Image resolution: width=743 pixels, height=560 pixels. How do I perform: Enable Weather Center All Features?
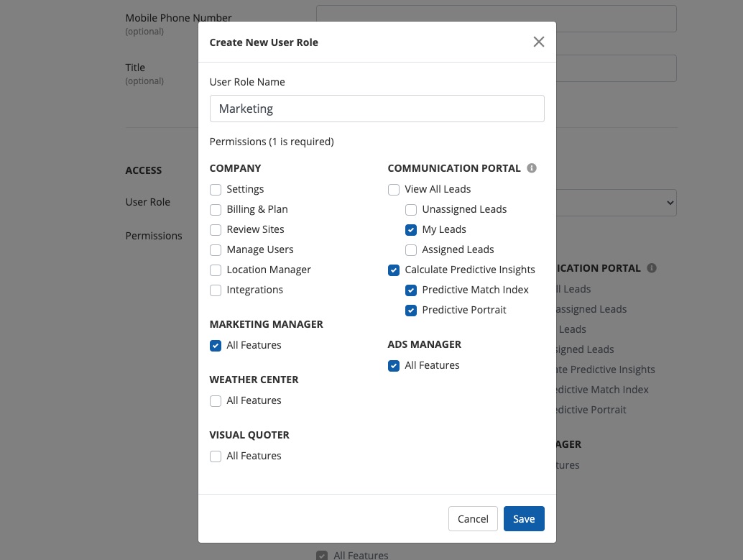tap(216, 401)
